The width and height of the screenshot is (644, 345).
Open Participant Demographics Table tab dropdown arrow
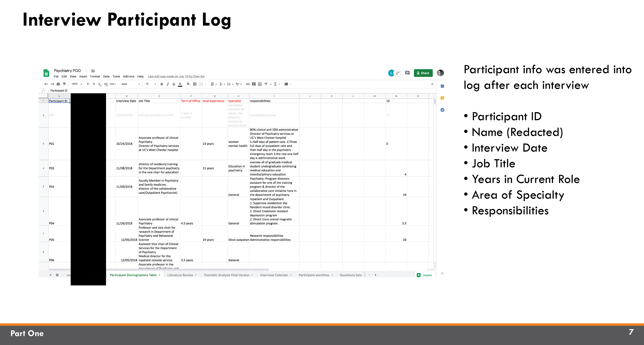[x=159, y=275]
